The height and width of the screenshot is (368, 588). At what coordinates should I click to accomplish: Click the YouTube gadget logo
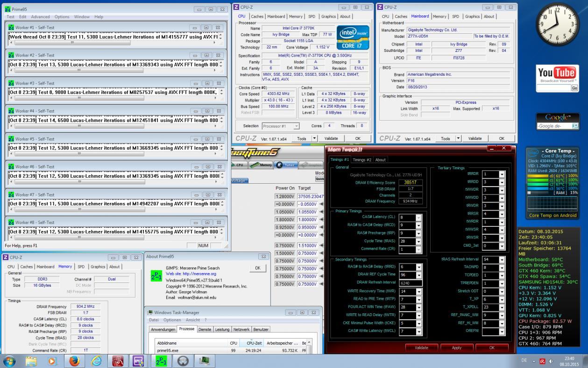[557, 74]
